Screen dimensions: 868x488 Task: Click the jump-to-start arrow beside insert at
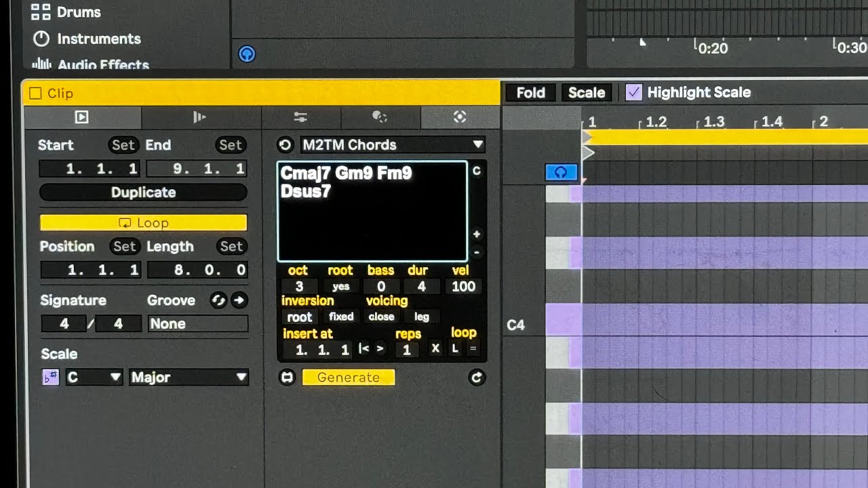click(x=364, y=349)
